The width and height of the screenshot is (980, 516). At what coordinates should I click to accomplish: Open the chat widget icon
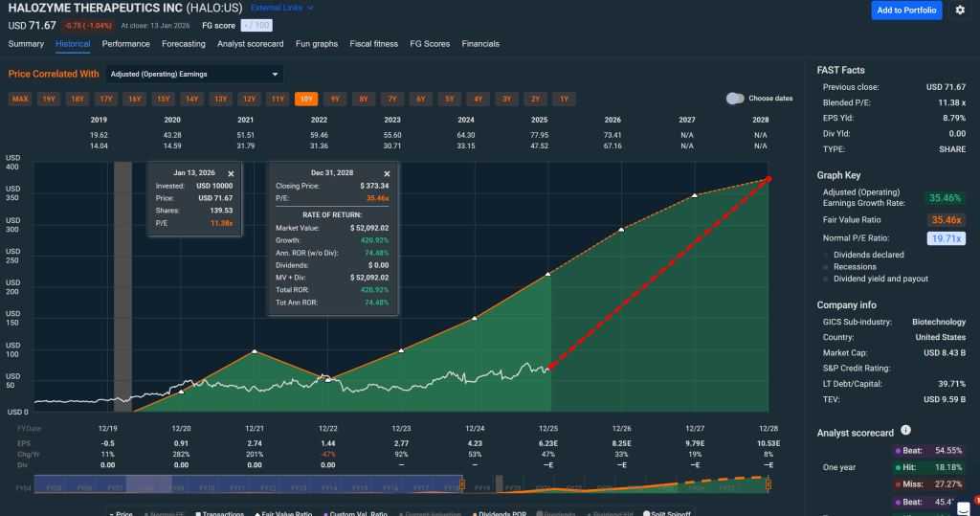[963, 507]
